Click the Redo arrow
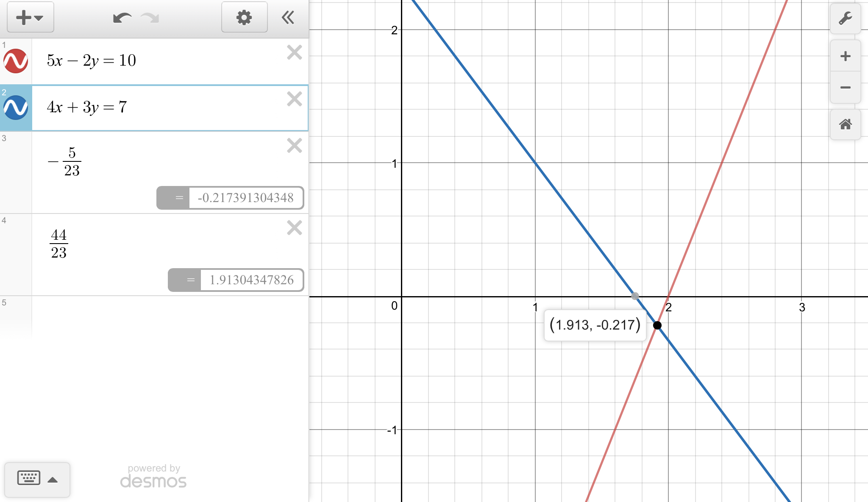The width and height of the screenshot is (868, 502). coord(150,18)
